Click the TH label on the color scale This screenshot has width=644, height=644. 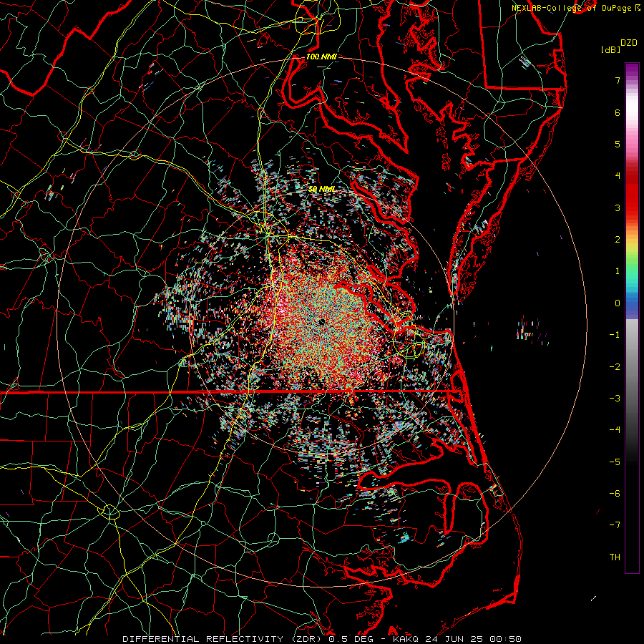[x=615, y=557]
